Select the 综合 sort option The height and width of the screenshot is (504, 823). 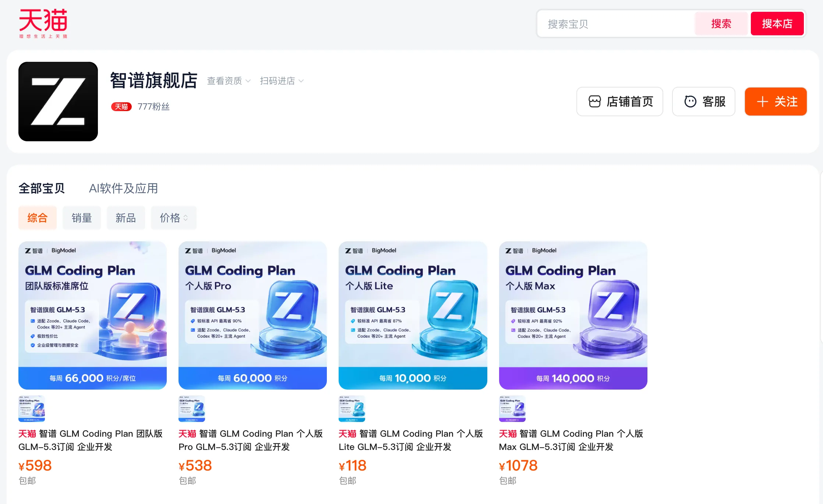(x=38, y=218)
